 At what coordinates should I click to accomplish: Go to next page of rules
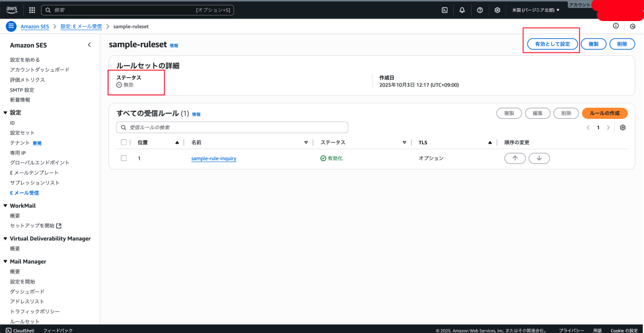[608, 128]
